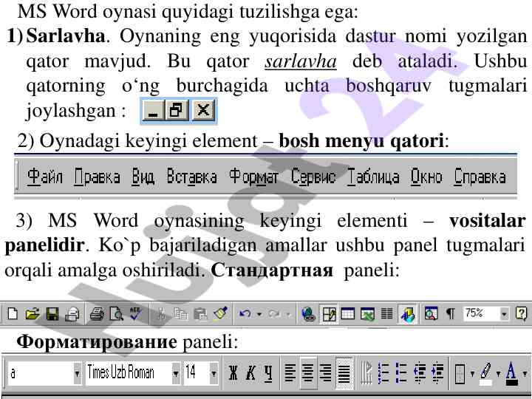Click the Decrease Indent icon
The height and width of the screenshot is (399, 532).
click(420, 373)
